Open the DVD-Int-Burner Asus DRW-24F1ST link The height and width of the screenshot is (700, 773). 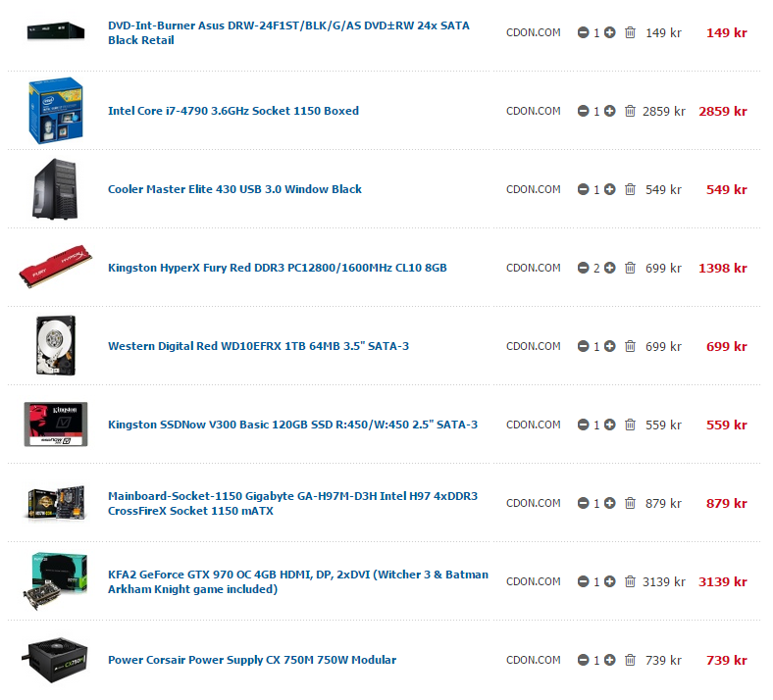pyautogui.click(x=288, y=32)
